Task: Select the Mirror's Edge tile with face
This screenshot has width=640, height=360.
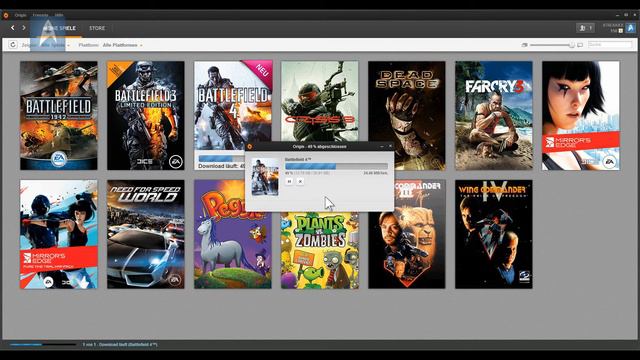Action: 581,116
